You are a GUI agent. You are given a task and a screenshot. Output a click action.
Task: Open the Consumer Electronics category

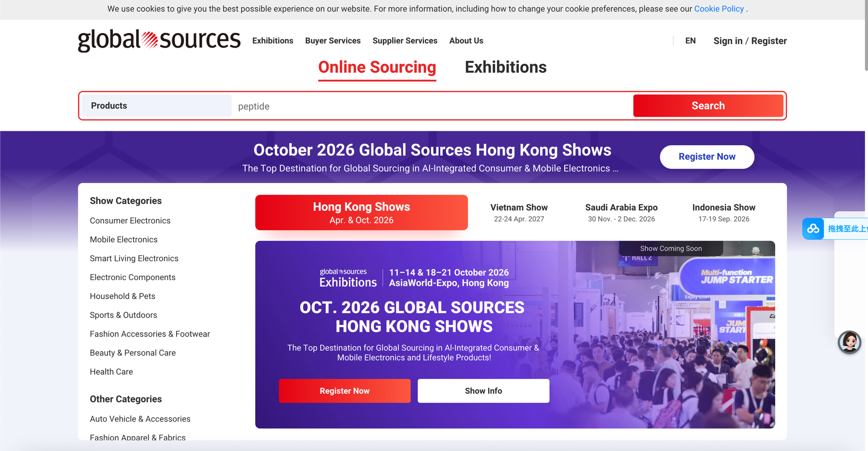tap(130, 221)
